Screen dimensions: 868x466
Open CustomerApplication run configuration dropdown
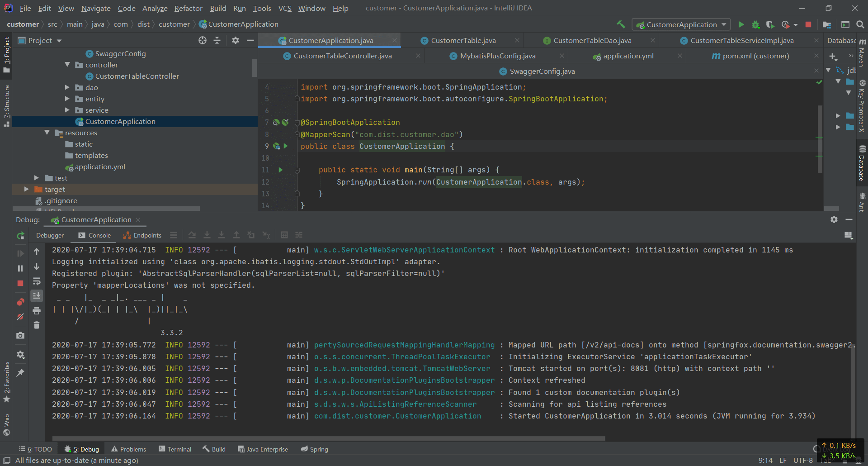pos(681,24)
